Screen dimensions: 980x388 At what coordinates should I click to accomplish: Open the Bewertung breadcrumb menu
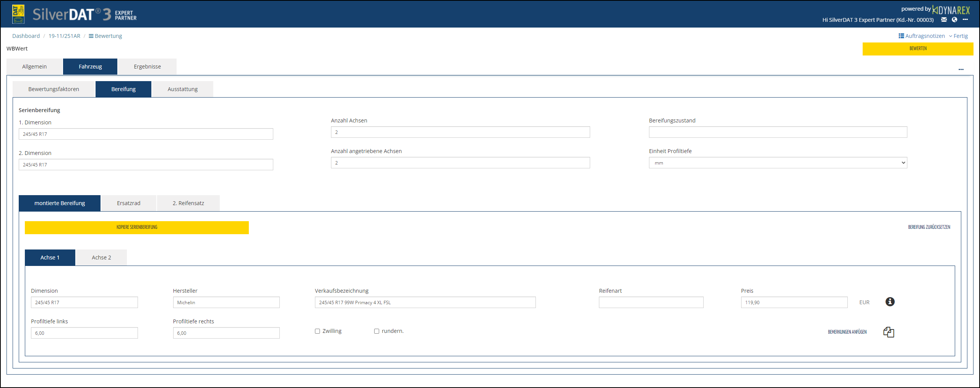tap(105, 36)
